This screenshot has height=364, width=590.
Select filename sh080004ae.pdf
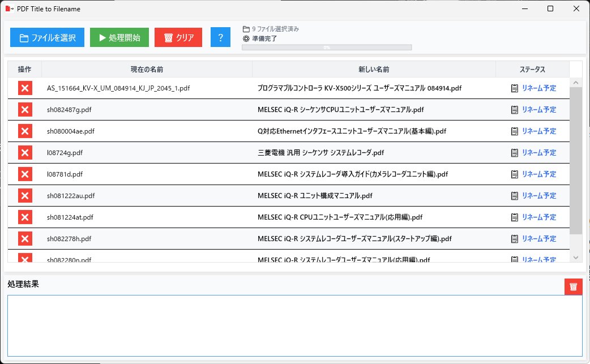point(71,131)
